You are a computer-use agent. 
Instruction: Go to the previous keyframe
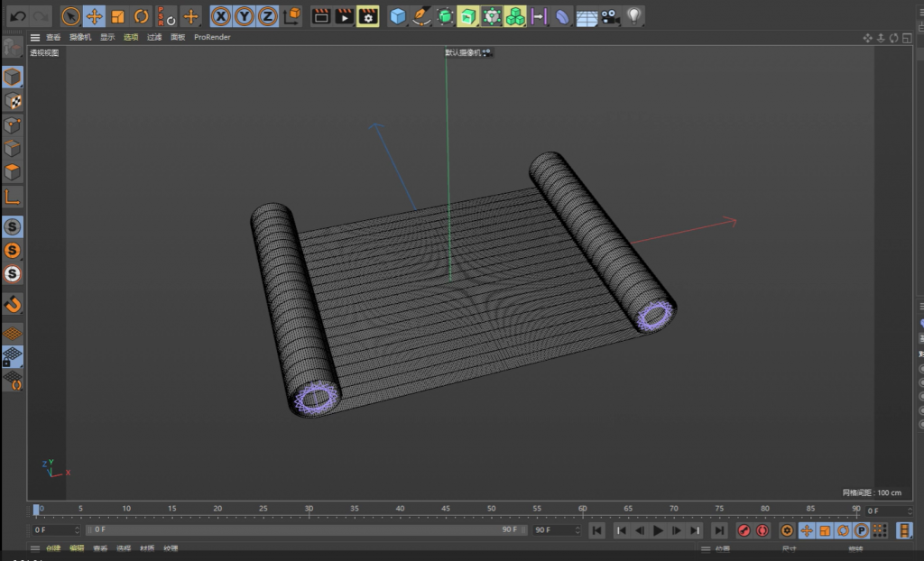click(621, 530)
